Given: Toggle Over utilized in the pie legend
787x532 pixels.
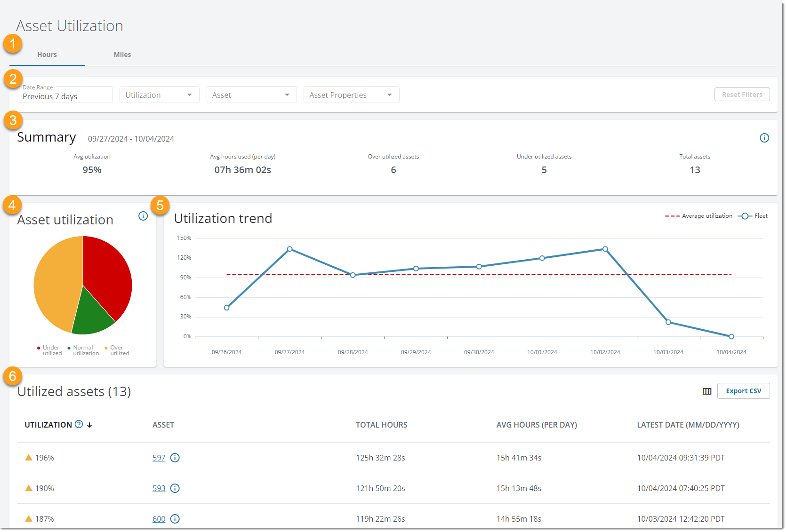Looking at the screenshot, I should click(x=117, y=350).
